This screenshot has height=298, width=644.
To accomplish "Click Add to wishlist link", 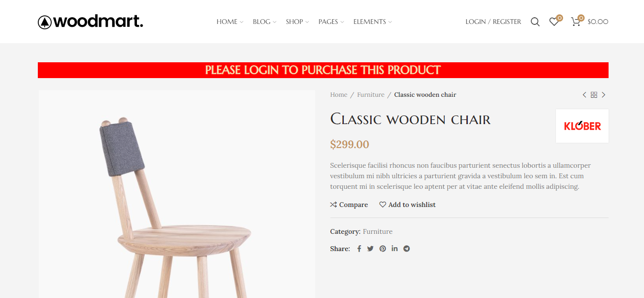I will pos(407,205).
